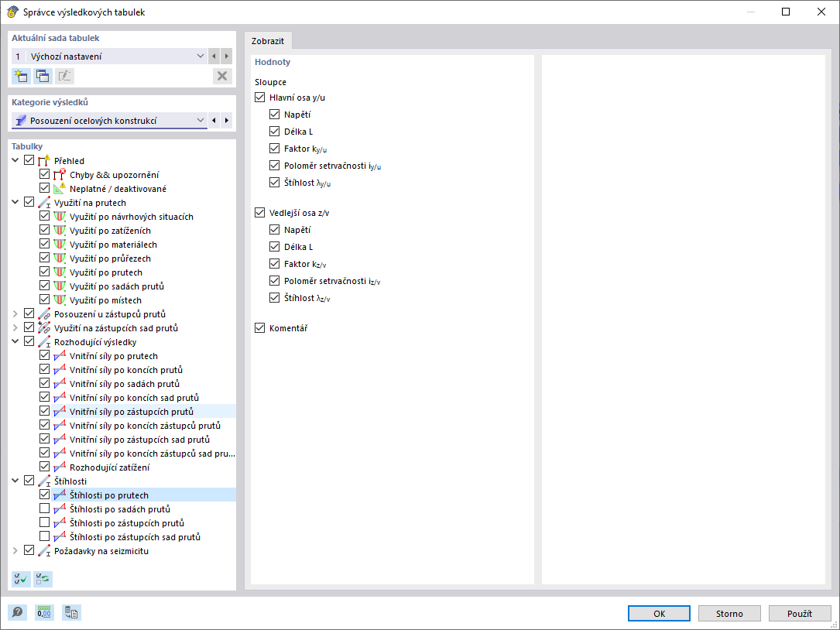Collapse the Štíhlosti tree node
The height and width of the screenshot is (630, 840).
click(x=15, y=481)
